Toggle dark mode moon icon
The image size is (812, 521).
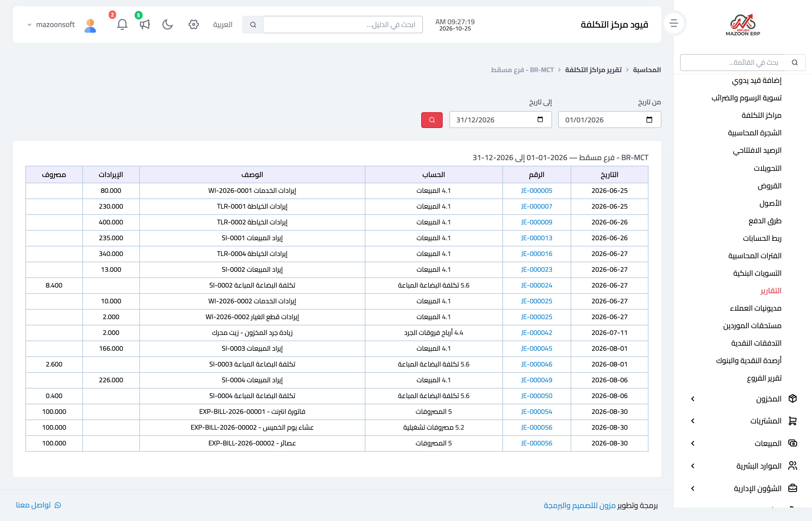tap(167, 24)
